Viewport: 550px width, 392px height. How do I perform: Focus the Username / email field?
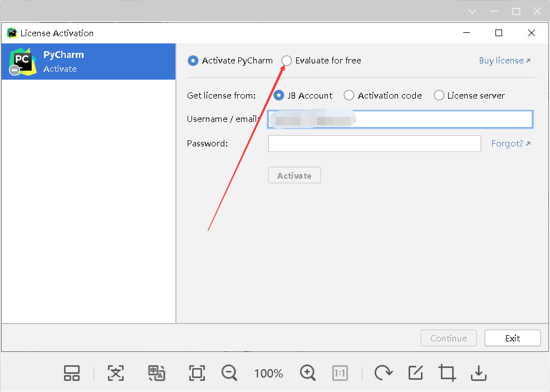(x=400, y=119)
